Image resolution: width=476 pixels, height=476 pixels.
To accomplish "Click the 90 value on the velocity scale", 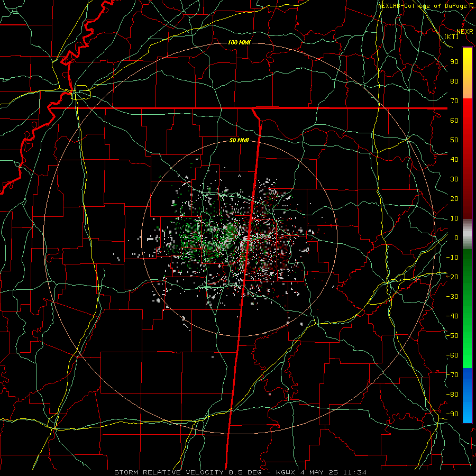I will pos(454,62).
